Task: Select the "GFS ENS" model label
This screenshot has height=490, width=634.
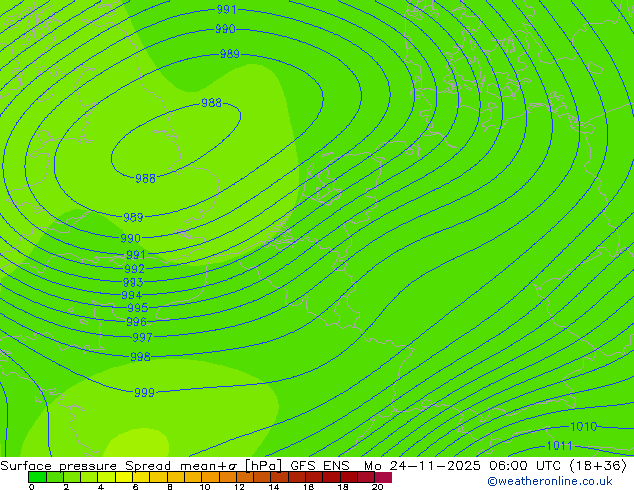Action: (x=320, y=466)
